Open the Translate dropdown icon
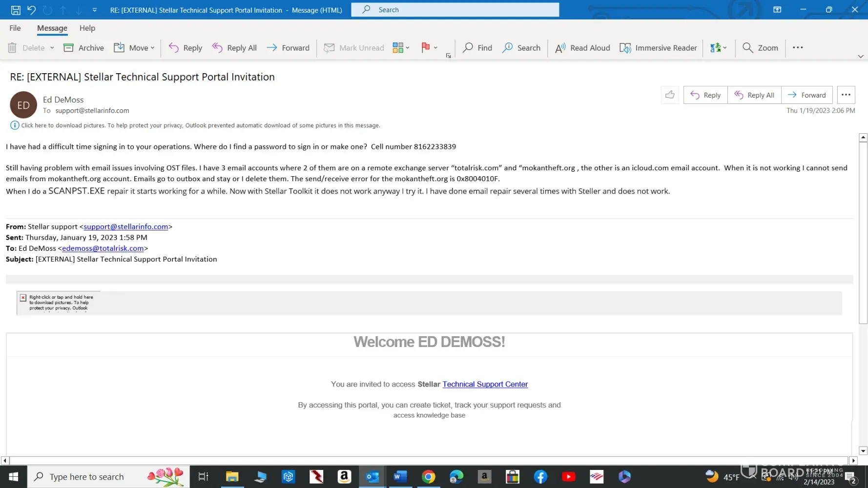 (x=719, y=48)
